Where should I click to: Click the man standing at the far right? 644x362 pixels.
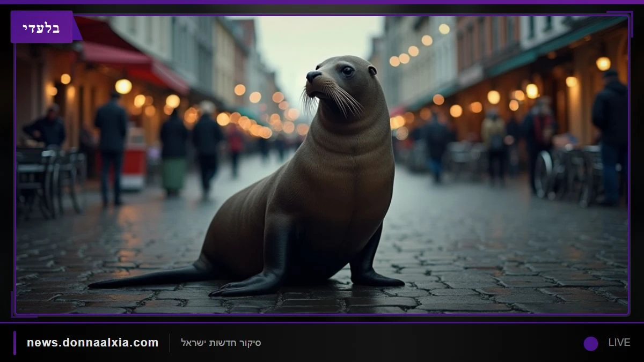(610, 137)
